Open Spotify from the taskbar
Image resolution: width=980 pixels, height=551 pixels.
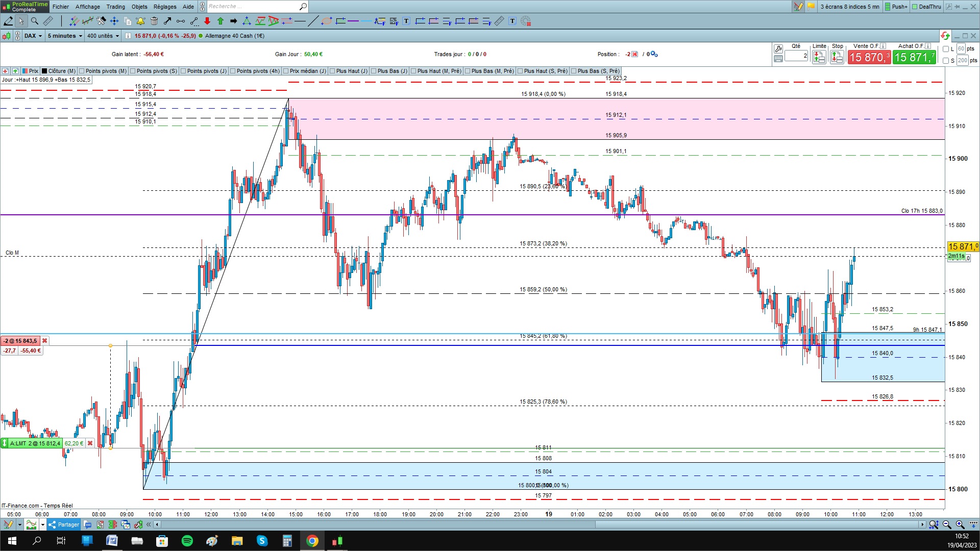[x=187, y=541]
